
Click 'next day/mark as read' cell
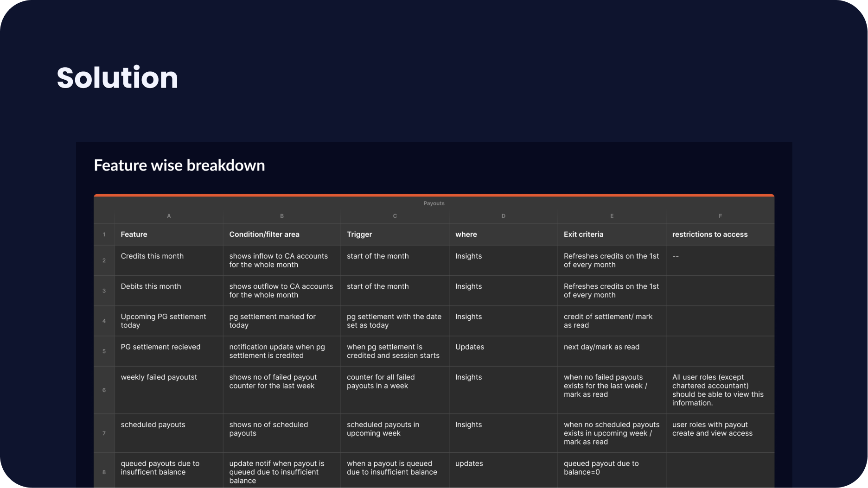pyautogui.click(x=612, y=351)
